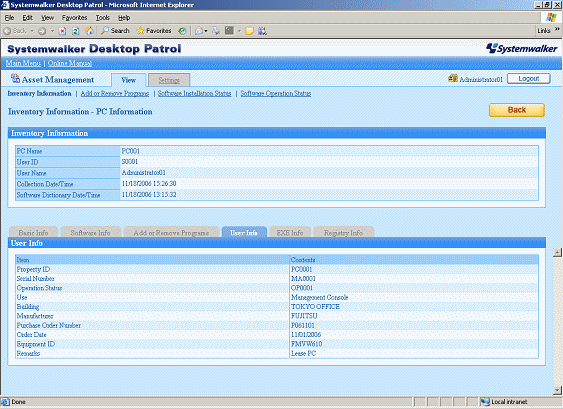
Task: Click the History icon in toolbar
Action: tap(182, 31)
